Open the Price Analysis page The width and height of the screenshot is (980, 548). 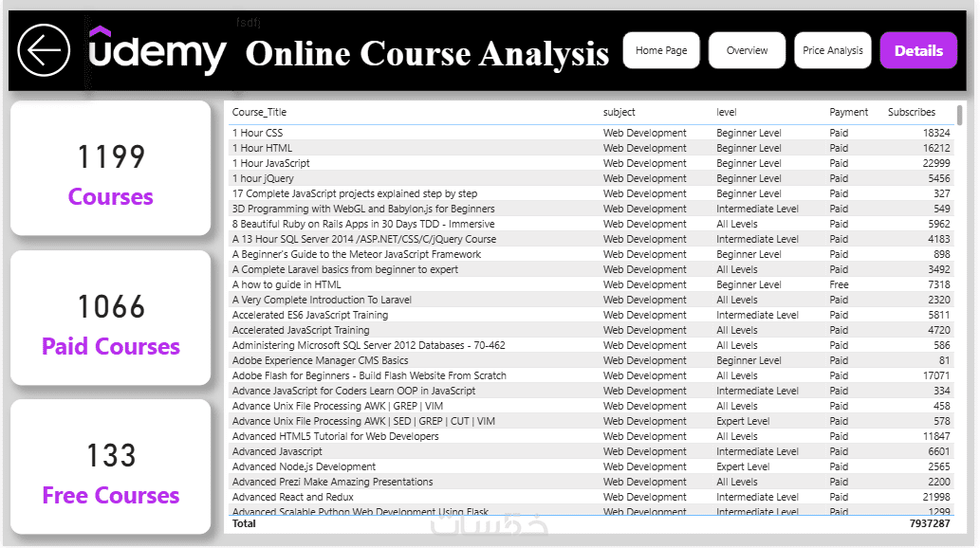coord(833,50)
